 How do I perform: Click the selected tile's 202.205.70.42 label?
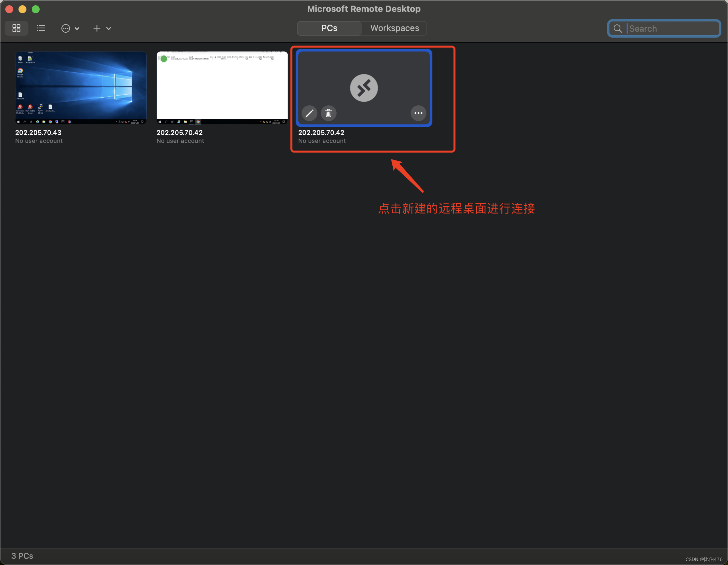pos(321,133)
